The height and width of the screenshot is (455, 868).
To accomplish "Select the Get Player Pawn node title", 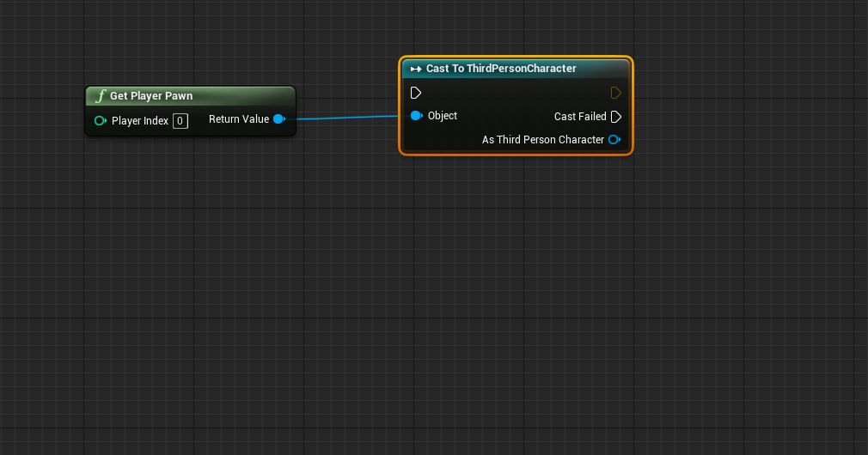I will [151, 95].
